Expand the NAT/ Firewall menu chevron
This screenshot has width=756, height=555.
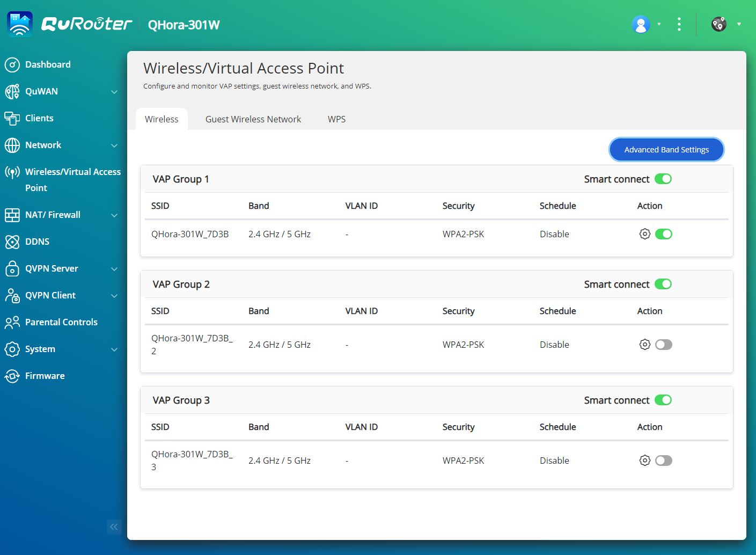(x=114, y=215)
